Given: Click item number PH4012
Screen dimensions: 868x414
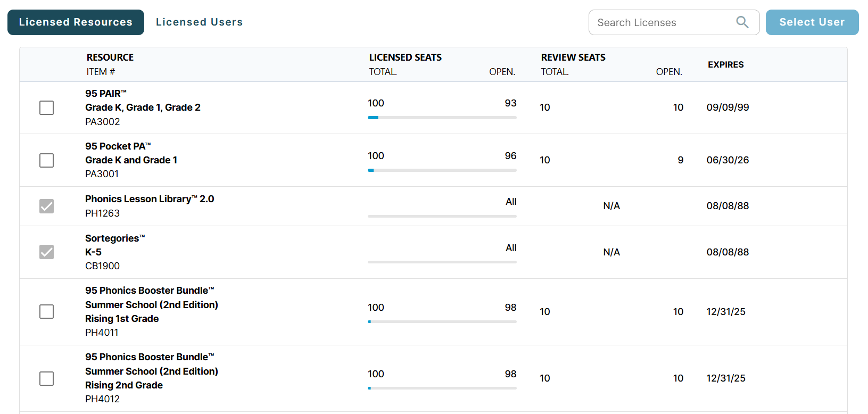Looking at the screenshot, I should [x=103, y=399].
